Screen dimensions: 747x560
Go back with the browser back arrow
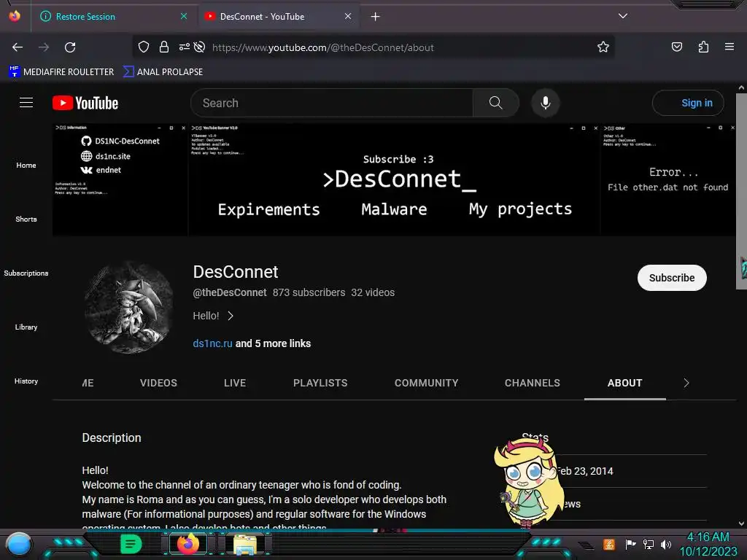pos(18,47)
